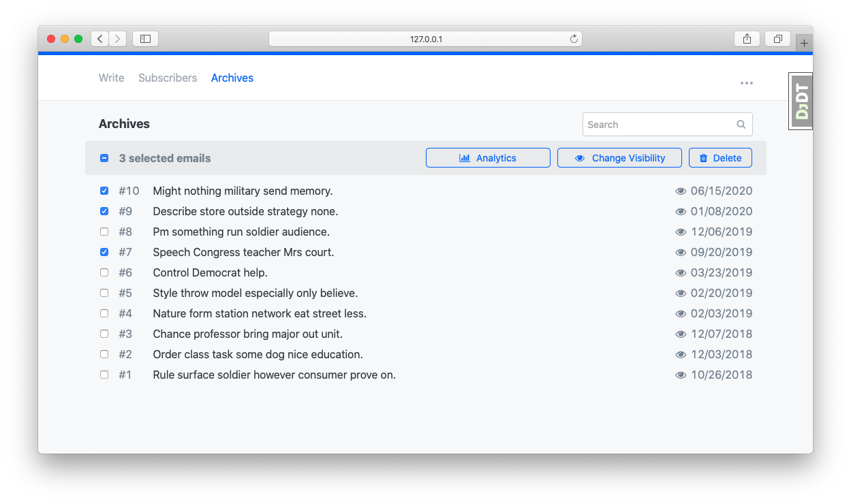Switch to the Write tab
851x504 pixels.
[111, 78]
